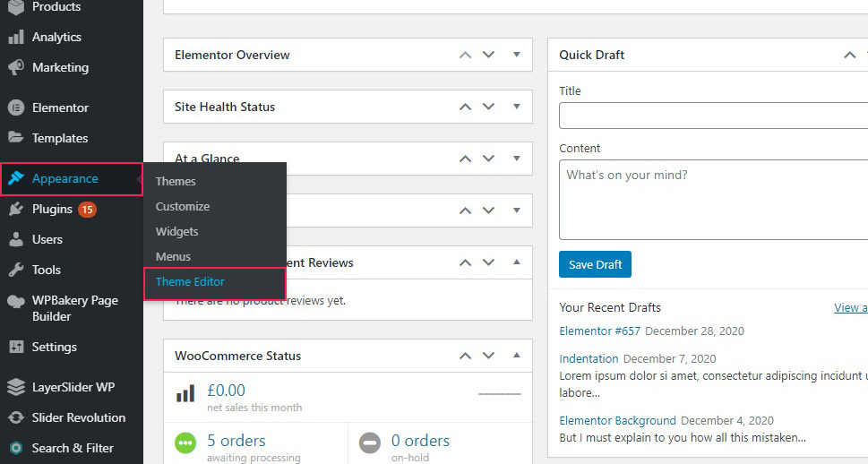Move the Recent Reviews panel down
The height and width of the screenshot is (464, 868).
pyautogui.click(x=488, y=262)
